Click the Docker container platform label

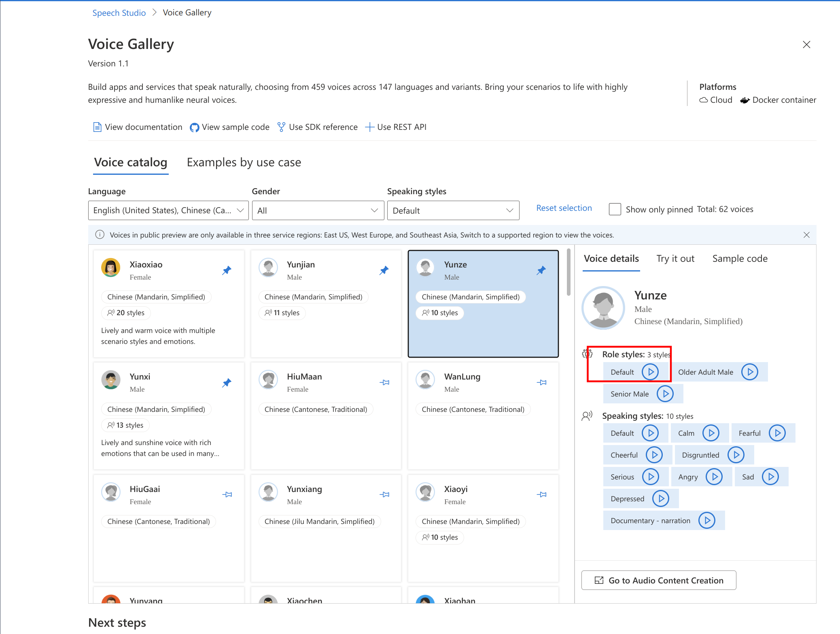778,100
